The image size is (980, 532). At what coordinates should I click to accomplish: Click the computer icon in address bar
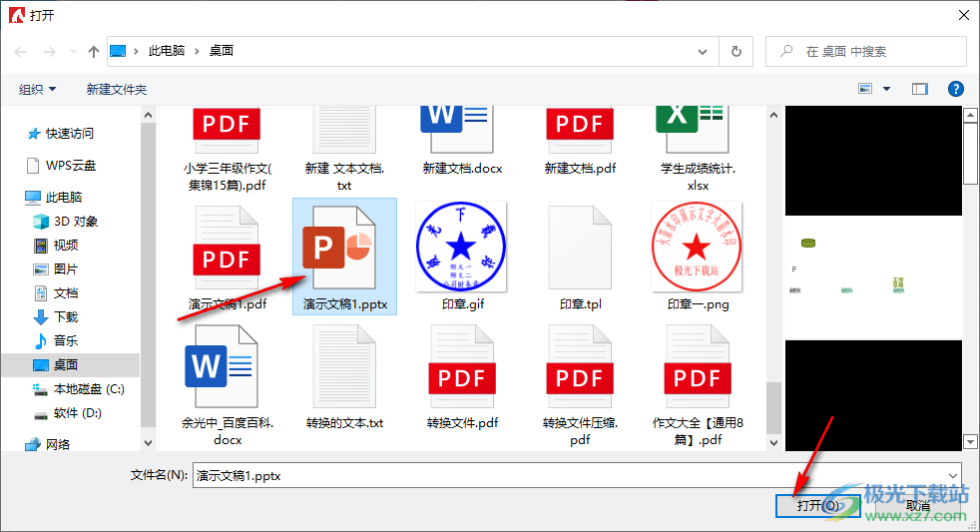tap(118, 51)
